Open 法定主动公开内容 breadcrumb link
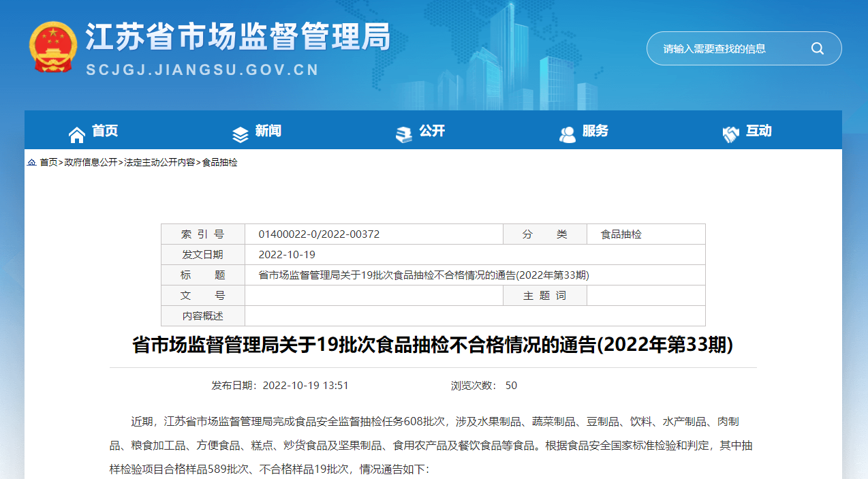The height and width of the screenshot is (479, 868). click(159, 163)
